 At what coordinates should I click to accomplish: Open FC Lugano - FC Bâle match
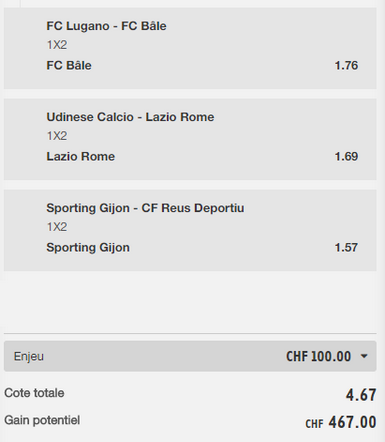pyautogui.click(x=106, y=26)
